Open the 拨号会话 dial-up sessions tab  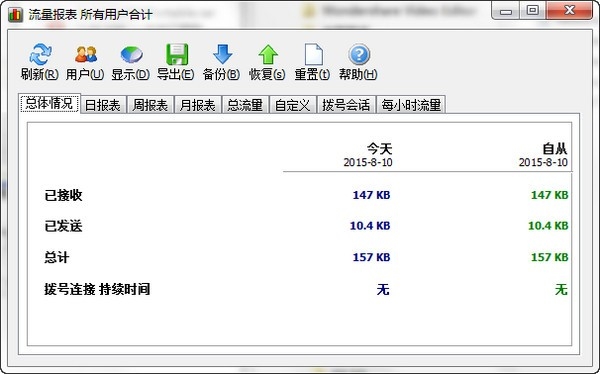pos(346,105)
